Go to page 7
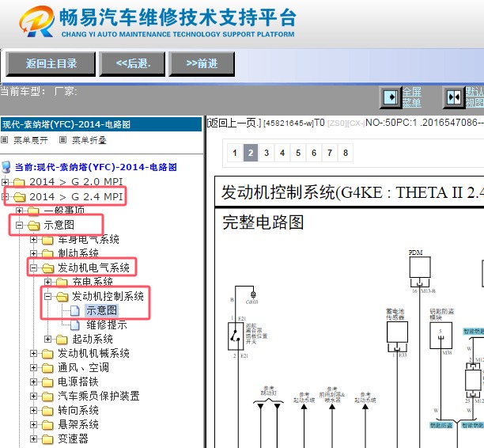Screen dimensions: 484x448 [330, 153]
